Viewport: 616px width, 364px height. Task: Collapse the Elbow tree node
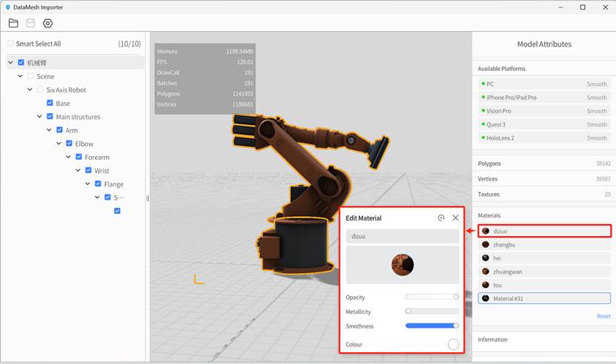59,144
